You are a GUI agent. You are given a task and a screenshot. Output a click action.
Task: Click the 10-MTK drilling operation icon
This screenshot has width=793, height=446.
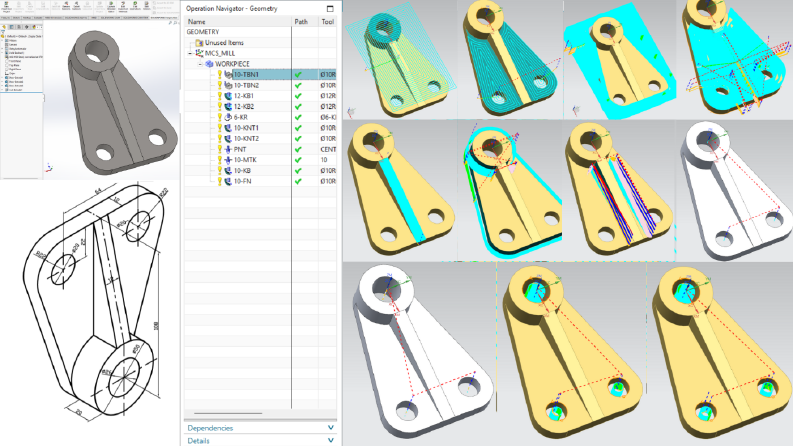[228, 160]
